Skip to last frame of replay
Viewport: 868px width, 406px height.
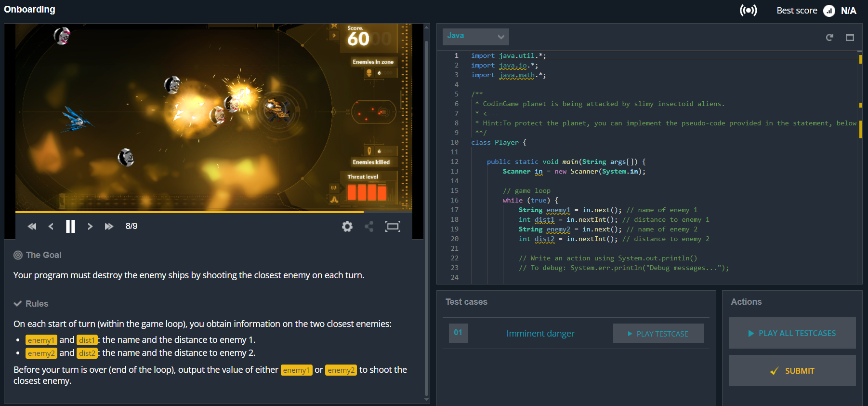point(109,226)
